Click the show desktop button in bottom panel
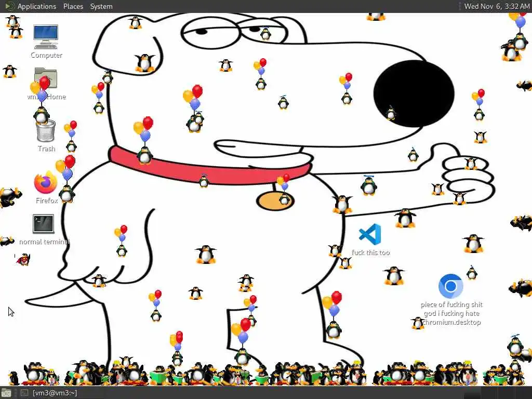Screen dimensions: 532x399 6,393
